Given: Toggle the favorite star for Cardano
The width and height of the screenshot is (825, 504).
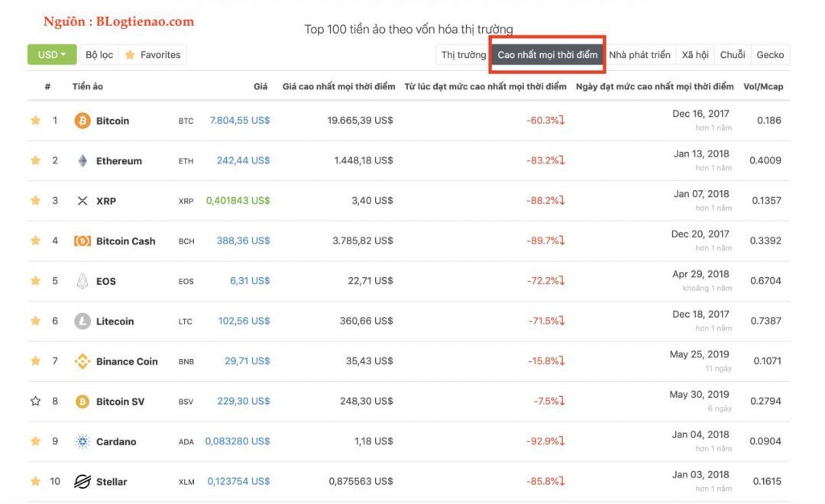Looking at the screenshot, I should [35, 441].
